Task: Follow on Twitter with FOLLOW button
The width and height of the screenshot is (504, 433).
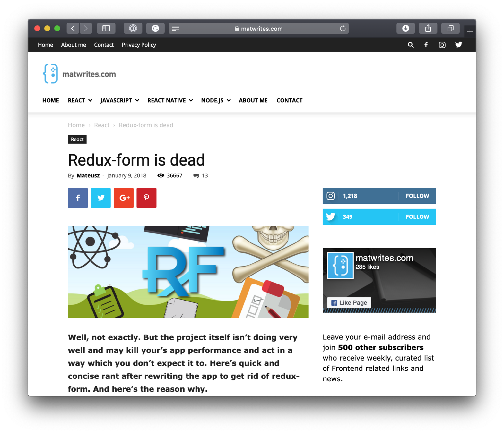Action: tap(417, 217)
